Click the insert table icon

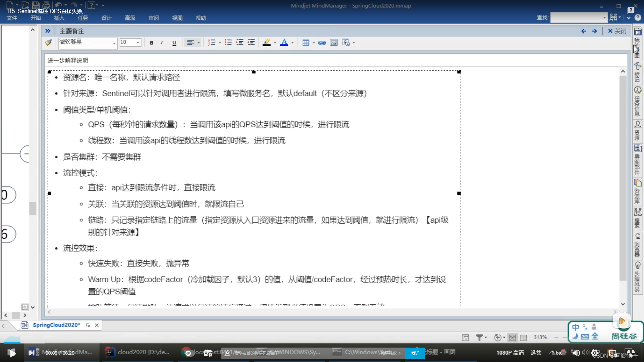coord(306,43)
